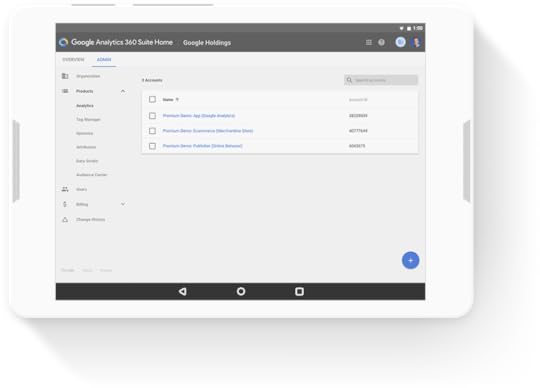Viewport: 540px width, 388px height.
Task: Tap the Android back navigation button
Action: 183,292
